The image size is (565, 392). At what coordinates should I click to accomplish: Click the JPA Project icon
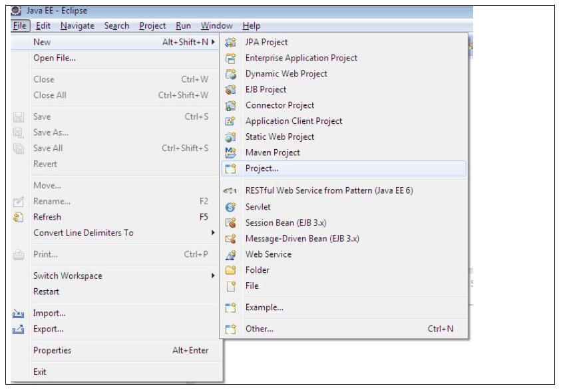[x=230, y=42]
